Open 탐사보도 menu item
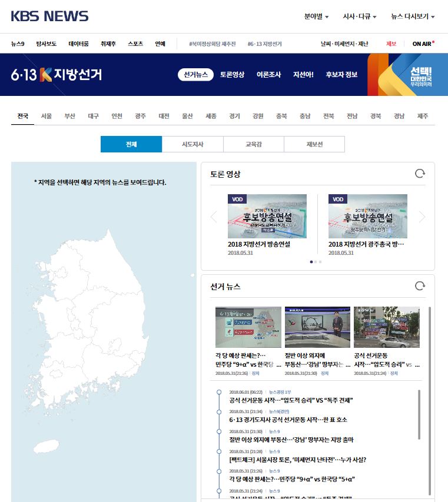 (x=46, y=44)
